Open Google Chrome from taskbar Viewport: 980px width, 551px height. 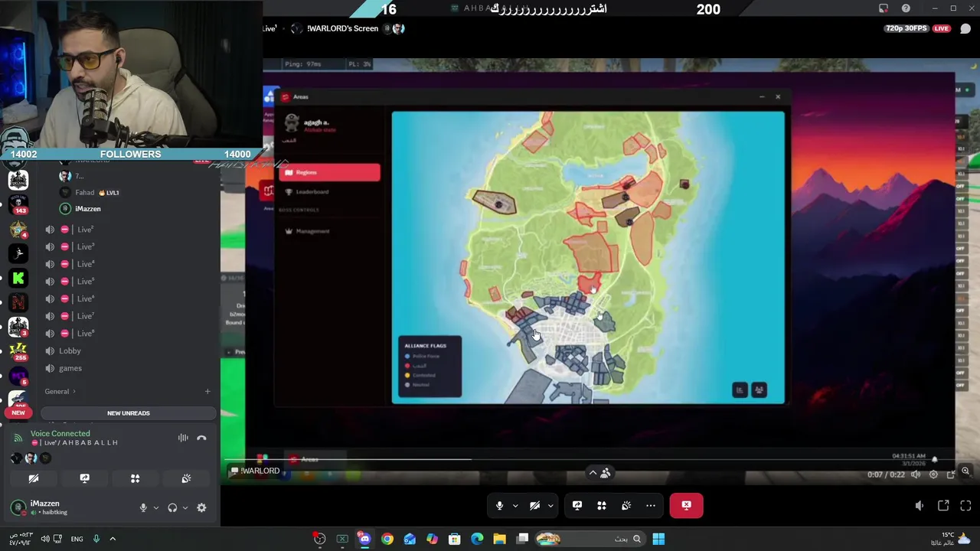pyautogui.click(x=387, y=539)
